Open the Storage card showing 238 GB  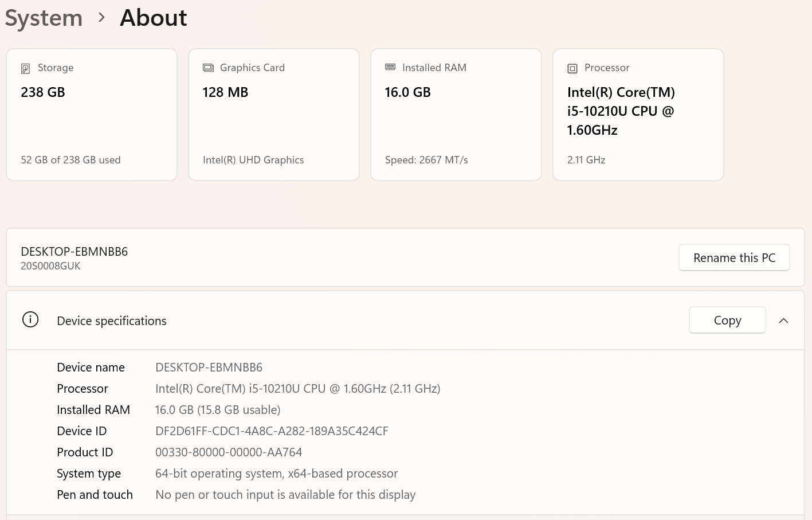click(92, 115)
